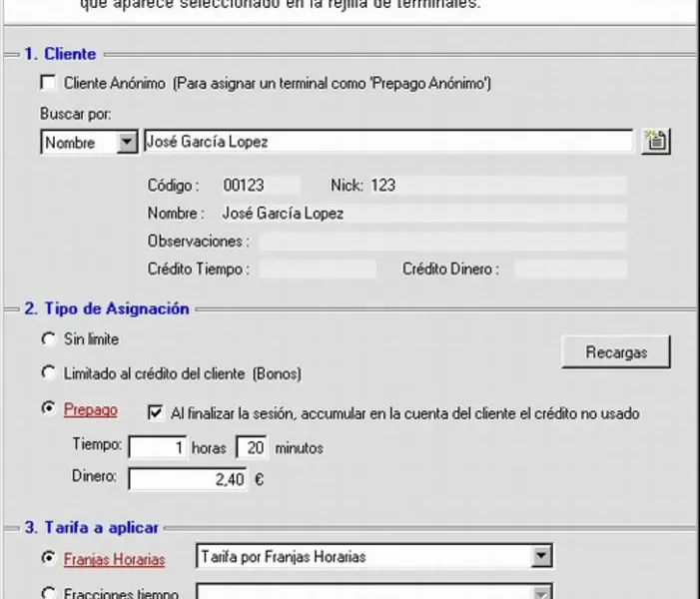The image size is (700, 599).
Task: Uncheck accumulate unused credit checkbox
Action: [x=155, y=412]
